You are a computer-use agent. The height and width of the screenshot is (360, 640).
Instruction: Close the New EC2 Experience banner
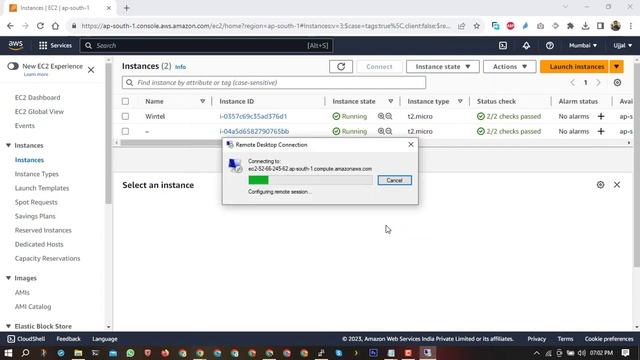(91, 70)
